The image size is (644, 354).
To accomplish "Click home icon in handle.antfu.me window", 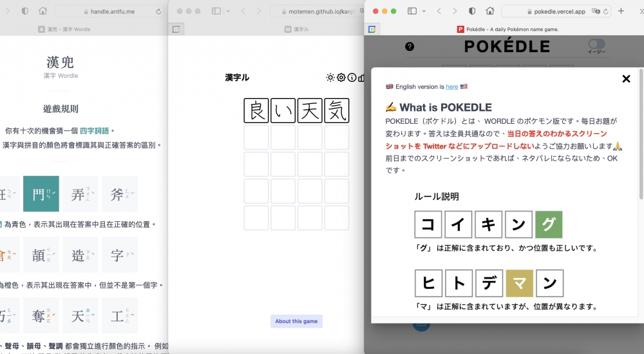I will coord(43,11).
